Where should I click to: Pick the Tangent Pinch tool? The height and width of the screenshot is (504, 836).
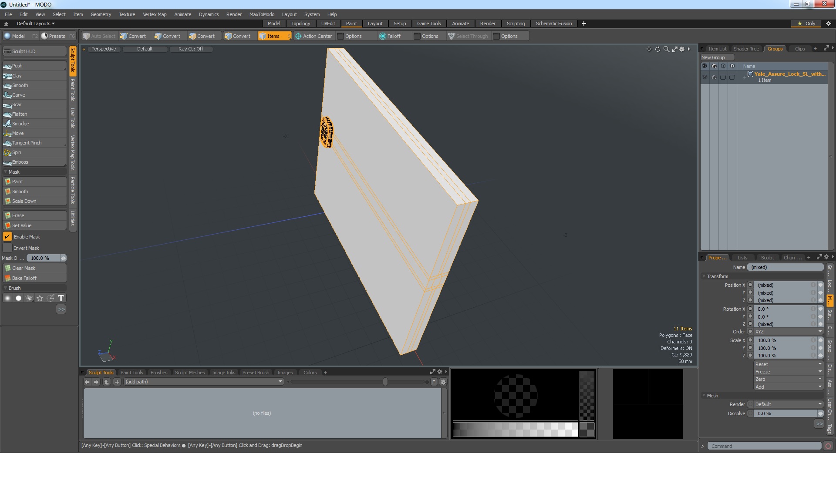tap(27, 143)
